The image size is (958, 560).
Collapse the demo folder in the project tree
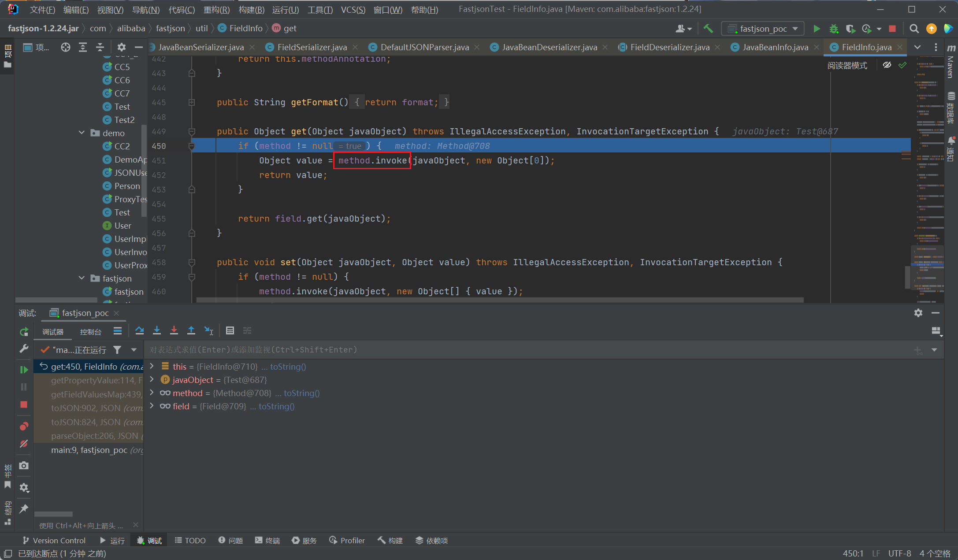pos(82,133)
